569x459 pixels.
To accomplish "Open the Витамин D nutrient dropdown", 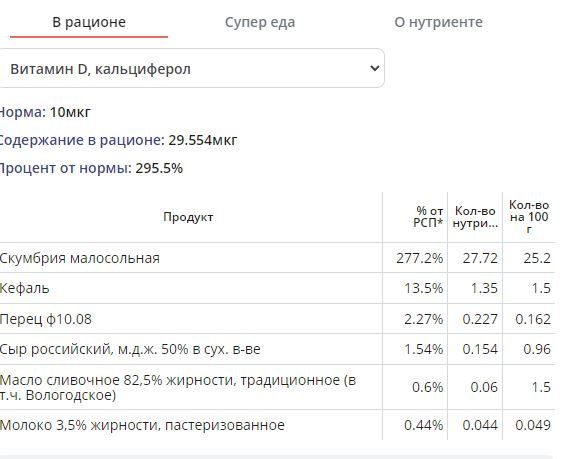I will pos(191,68).
